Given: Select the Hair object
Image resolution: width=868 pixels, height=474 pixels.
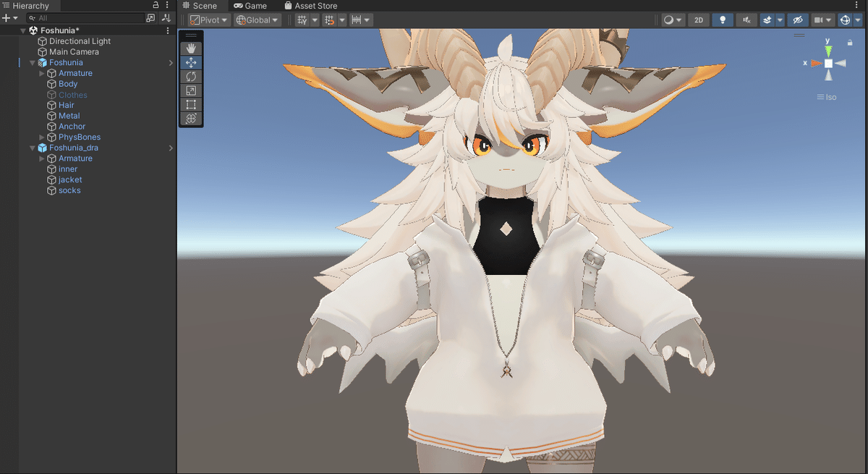Looking at the screenshot, I should (x=66, y=105).
